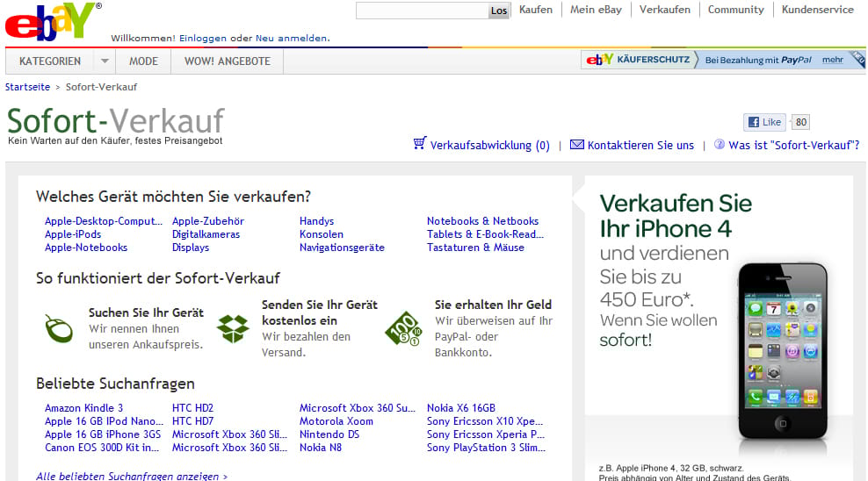
Task: Click the iPhone 4 product image
Action: [783, 352]
